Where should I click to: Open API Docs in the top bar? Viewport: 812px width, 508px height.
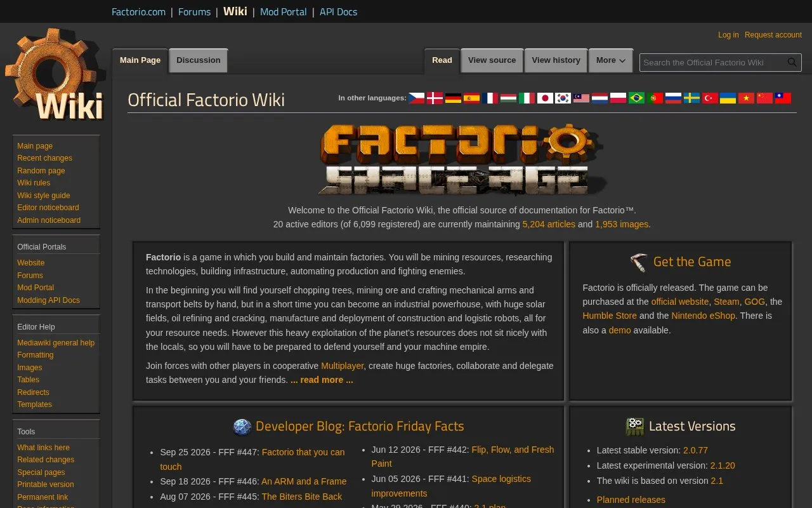338,11
